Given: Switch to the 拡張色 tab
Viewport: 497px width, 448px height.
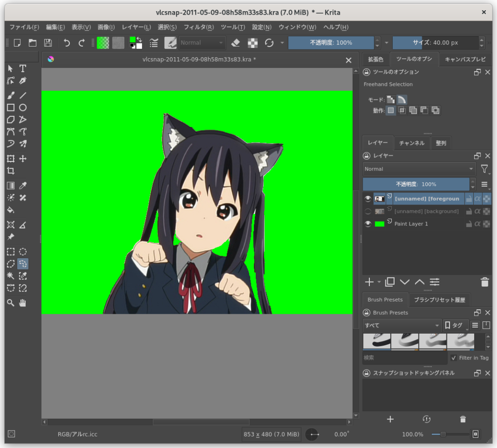Looking at the screenshot, I should (376, 60).
